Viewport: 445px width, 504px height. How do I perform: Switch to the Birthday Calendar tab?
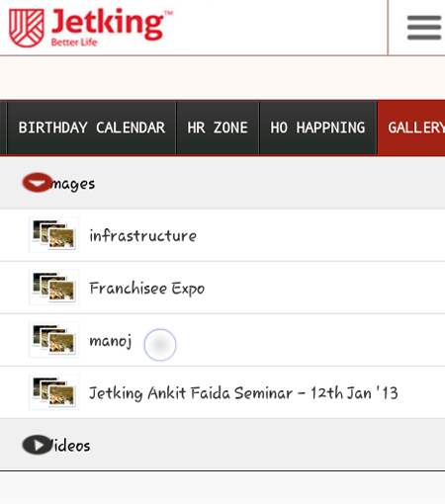92,127
